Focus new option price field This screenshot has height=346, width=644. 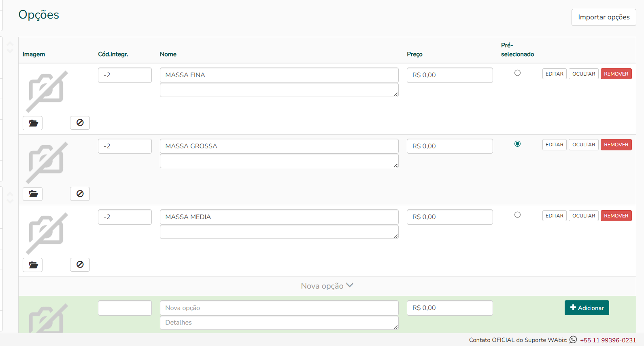tap(450, 308)
